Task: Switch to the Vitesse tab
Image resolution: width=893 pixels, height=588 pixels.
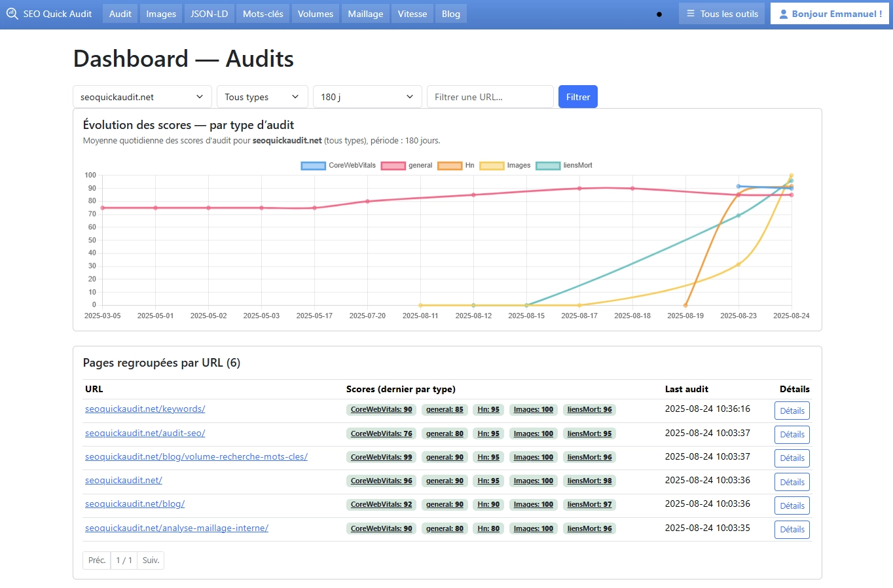Action: pyautogui.click(x=412, y=13)
